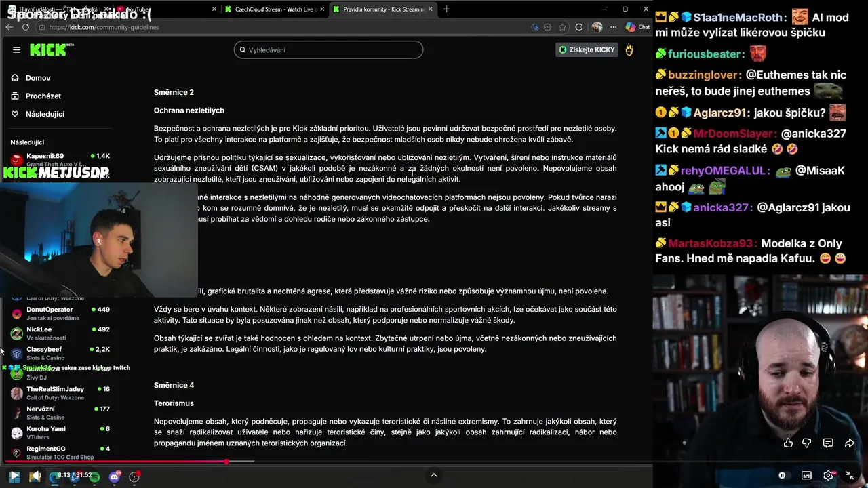Image resolution: width=868 pixels, height=488 pixels.
Task: Open the browser profile avatar
Action: click(x=597, y=27)
